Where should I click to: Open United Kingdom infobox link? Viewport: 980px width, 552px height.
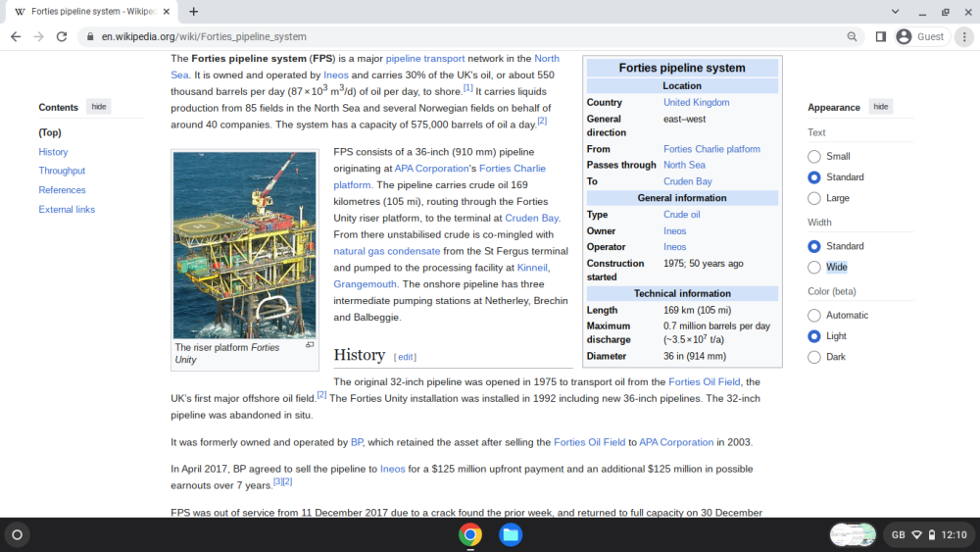(696, 103)
